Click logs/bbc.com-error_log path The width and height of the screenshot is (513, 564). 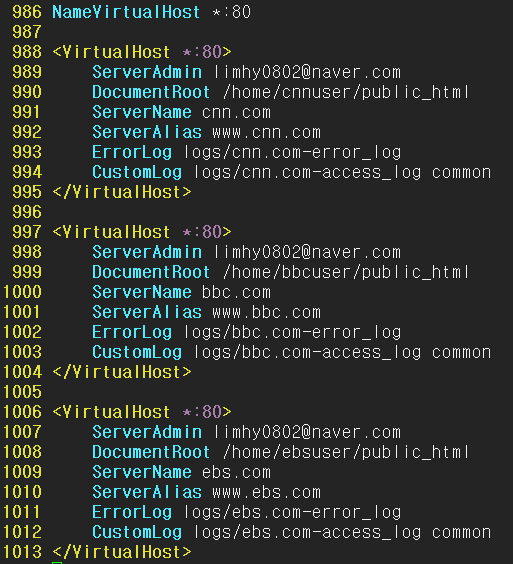[x=292, y=332]
